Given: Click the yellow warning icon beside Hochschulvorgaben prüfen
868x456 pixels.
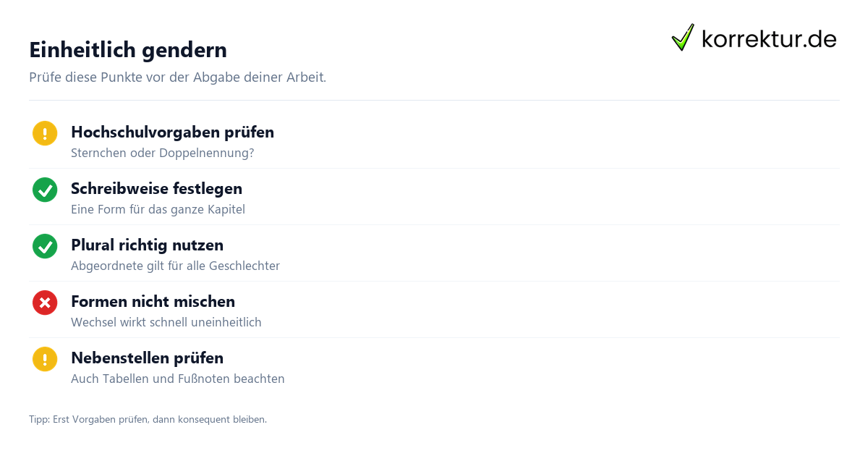Looking at the screenshot, I should coord(45,133).
